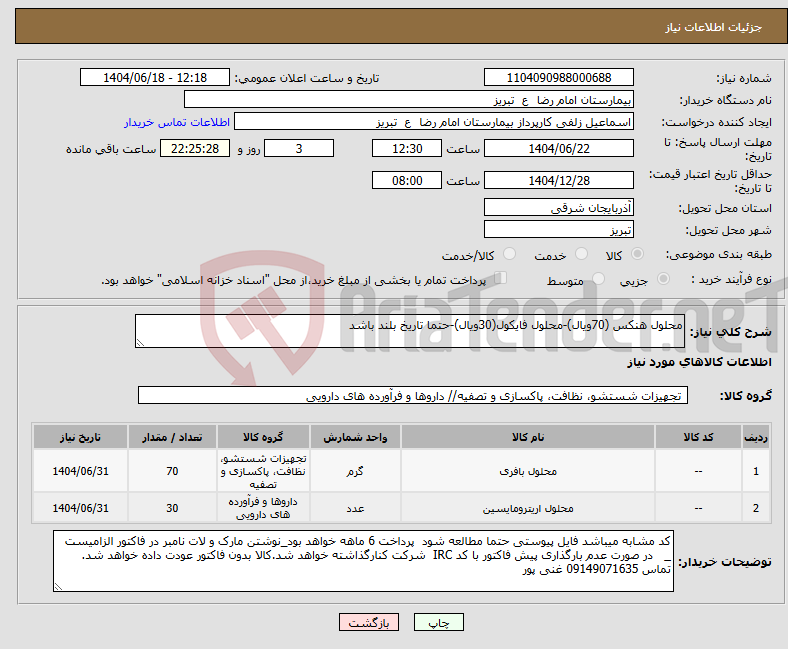Click the واحد شمارش column header

[x=355, y=437]
